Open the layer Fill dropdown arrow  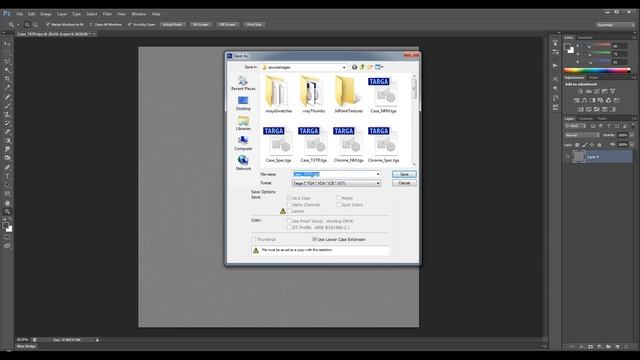coord(632,145)
